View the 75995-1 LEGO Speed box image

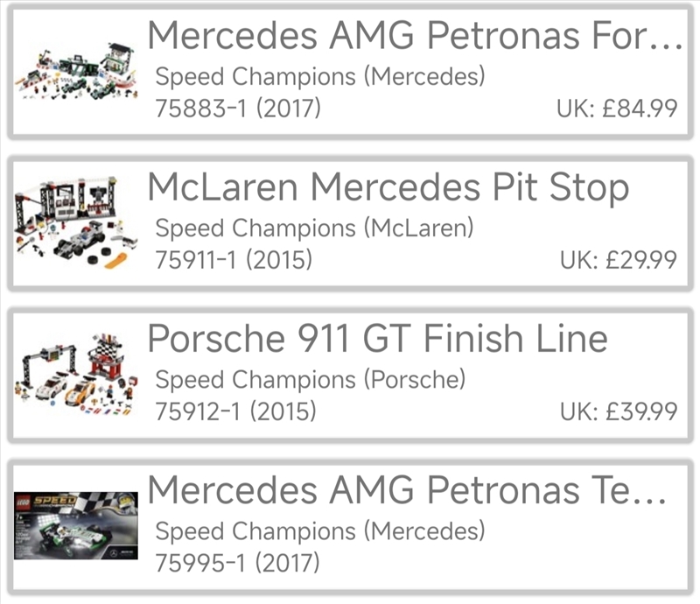[x=76, y=525]
